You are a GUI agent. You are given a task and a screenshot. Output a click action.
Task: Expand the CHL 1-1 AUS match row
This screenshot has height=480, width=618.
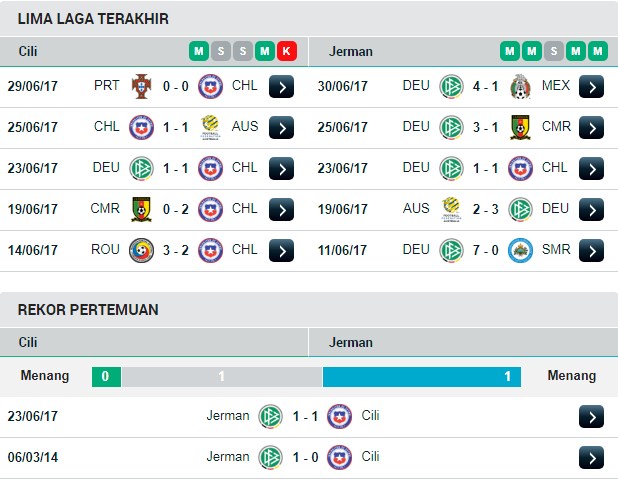point(281,127)
